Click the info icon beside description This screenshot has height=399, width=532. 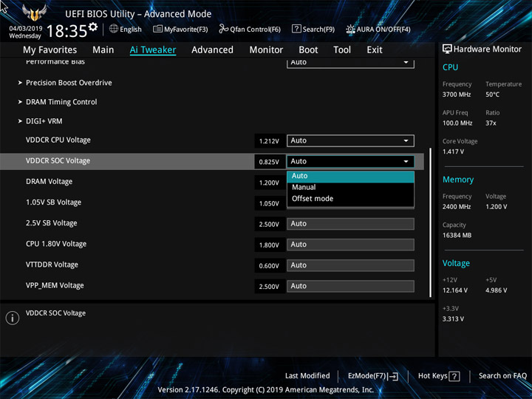[x=13, y=318]
